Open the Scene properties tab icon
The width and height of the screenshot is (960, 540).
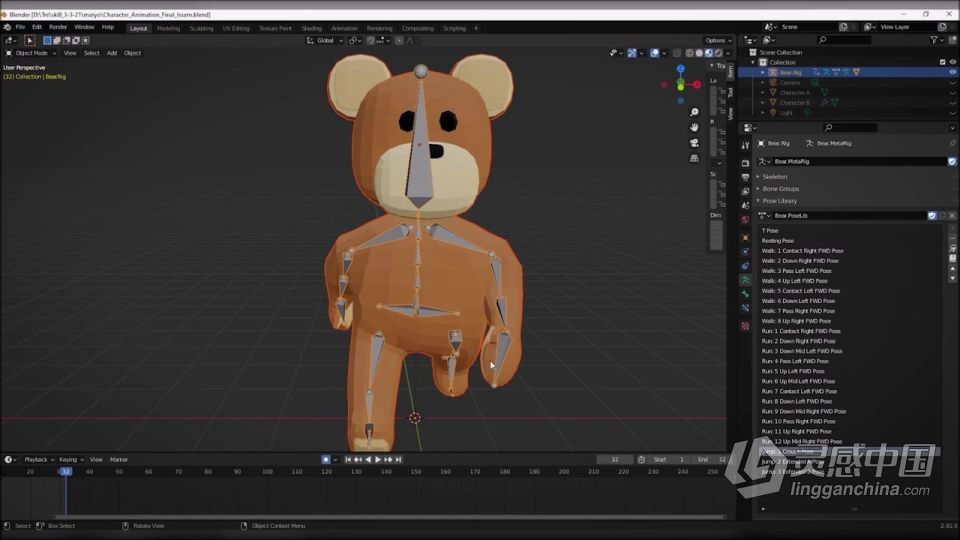point(745,206)
